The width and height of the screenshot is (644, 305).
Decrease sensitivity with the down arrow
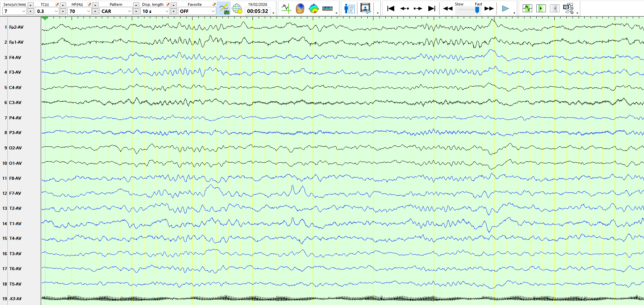click(31, 12)
